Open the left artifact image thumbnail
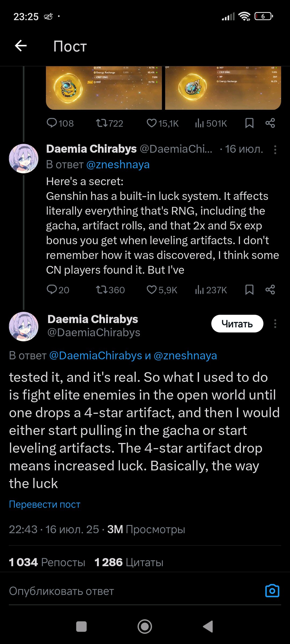Image resolution: width=290 pixels, height=644 pixels. click(104, 88)
